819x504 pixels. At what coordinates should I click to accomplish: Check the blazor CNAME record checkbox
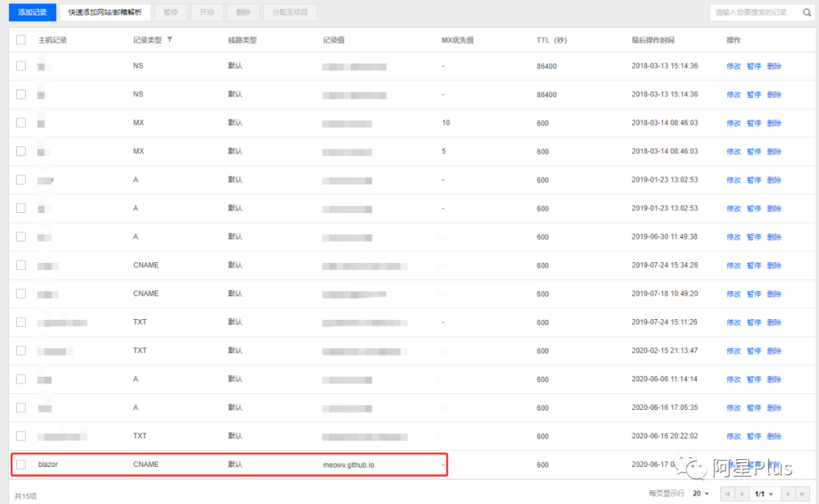click(x=21, y=465)
